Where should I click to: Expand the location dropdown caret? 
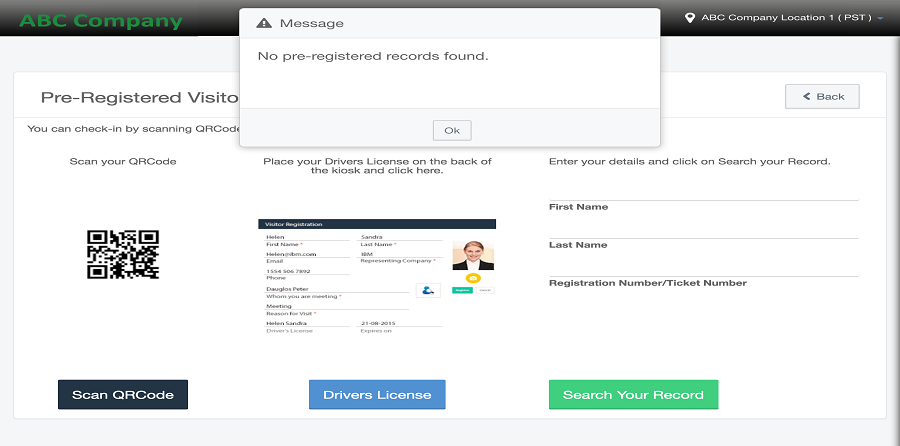click(880, 18)
